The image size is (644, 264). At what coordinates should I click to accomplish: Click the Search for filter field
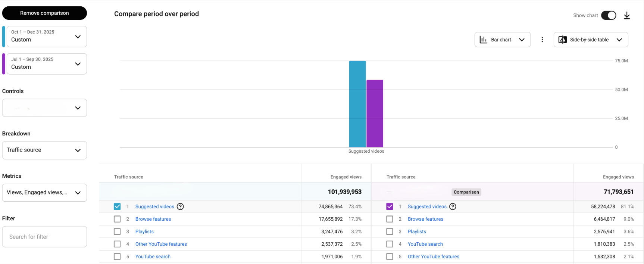click(44, 237)
